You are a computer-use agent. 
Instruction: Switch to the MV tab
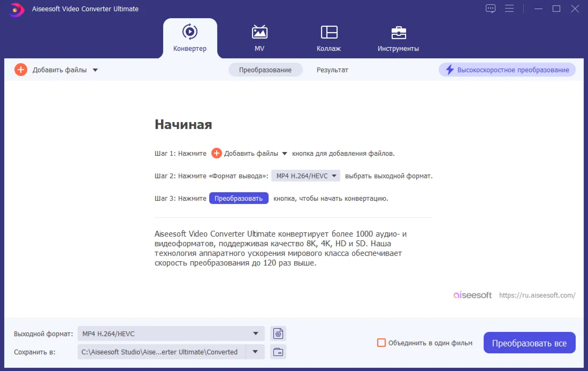pos(259,39)
